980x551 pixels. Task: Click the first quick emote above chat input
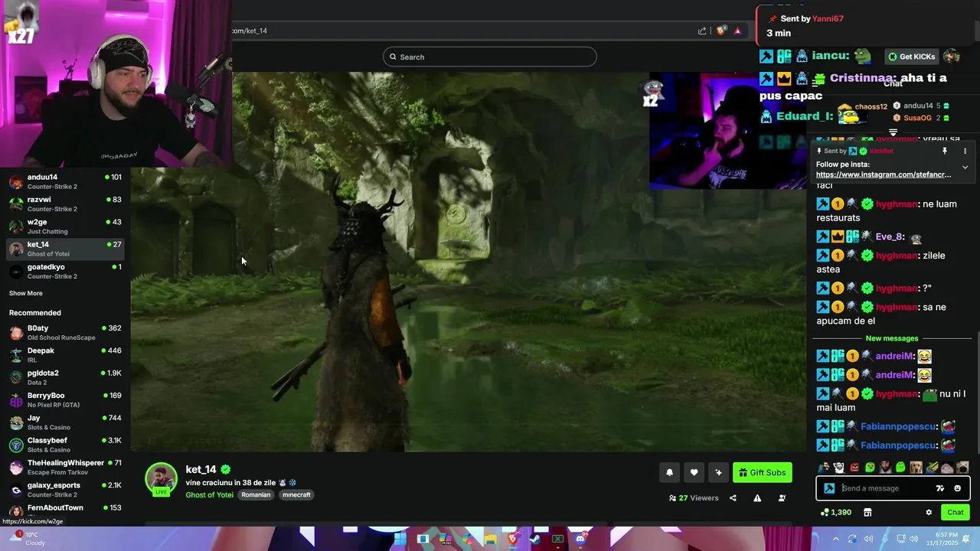(824, 468)
